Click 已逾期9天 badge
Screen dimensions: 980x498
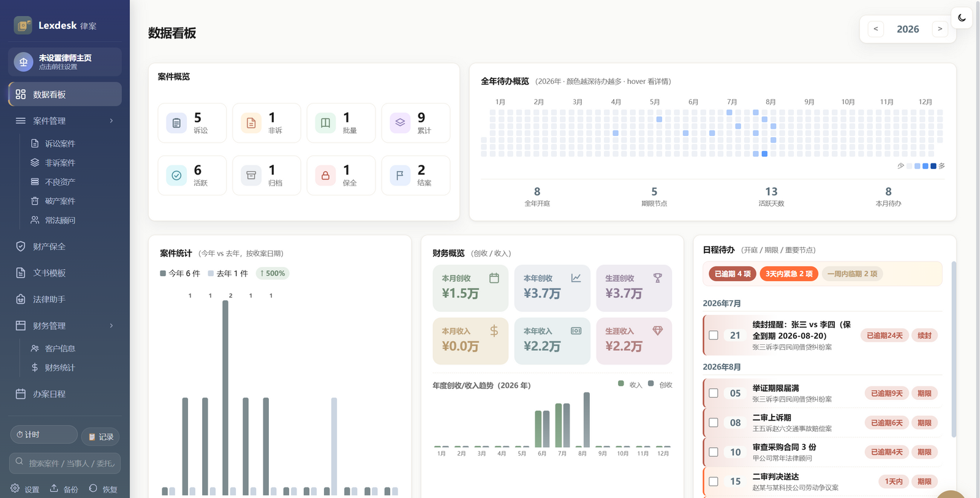[887, 393]
